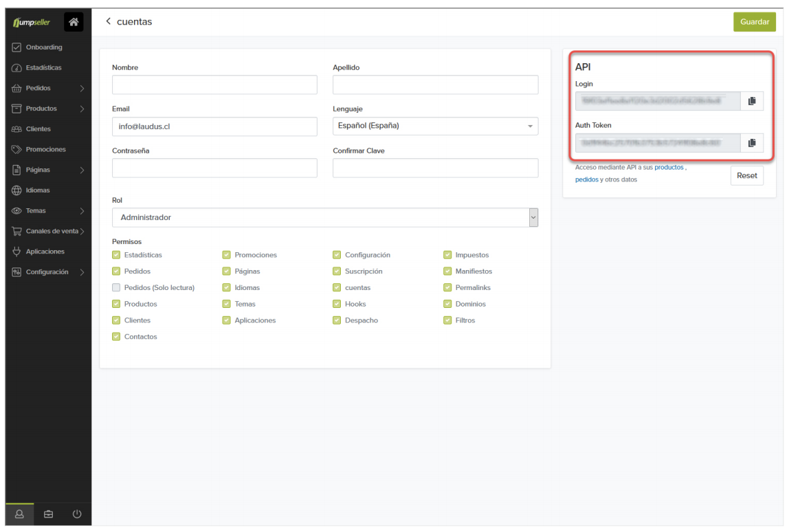
Task: Expand the Productos sidebar submenu
Action: coord(82,109)
